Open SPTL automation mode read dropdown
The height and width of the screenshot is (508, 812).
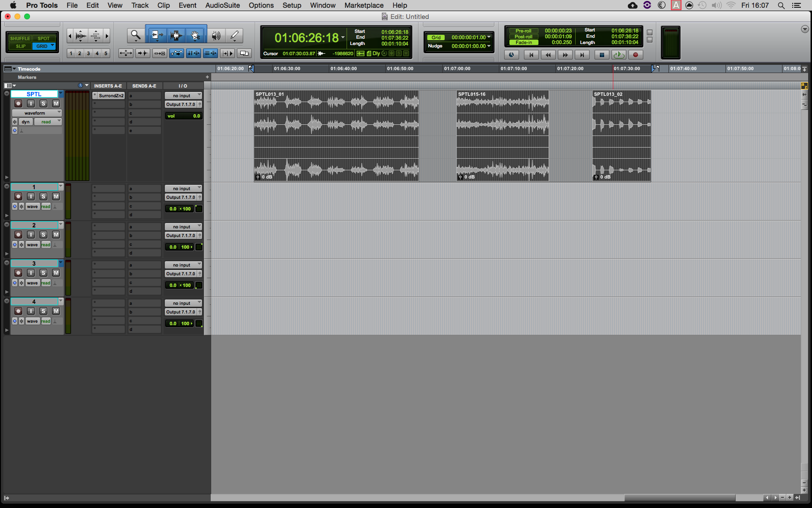point(48,122)
